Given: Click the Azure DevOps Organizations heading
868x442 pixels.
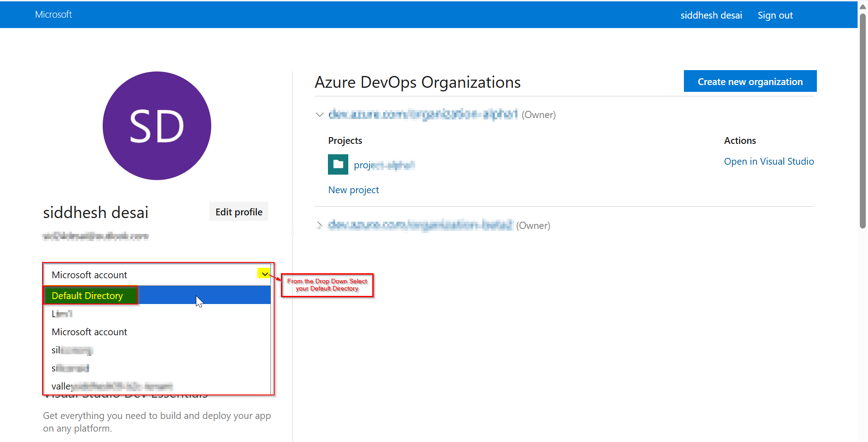Looking at the screenshot, I should point(417,82).
